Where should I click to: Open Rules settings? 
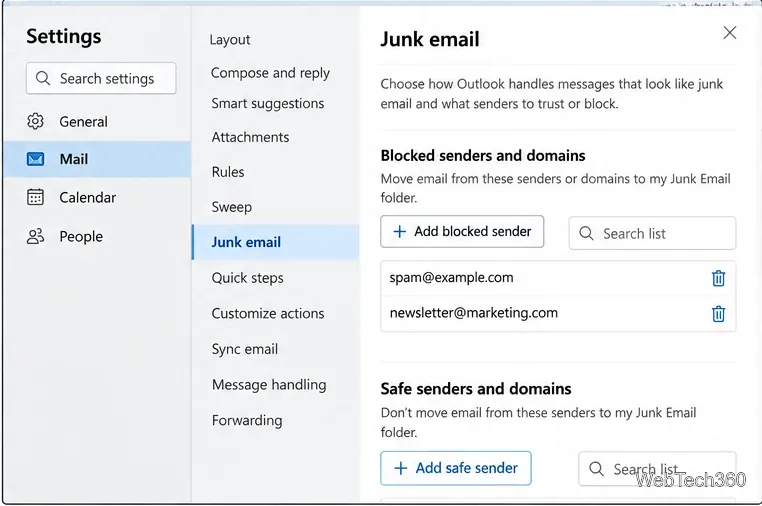tap(228, 172)
